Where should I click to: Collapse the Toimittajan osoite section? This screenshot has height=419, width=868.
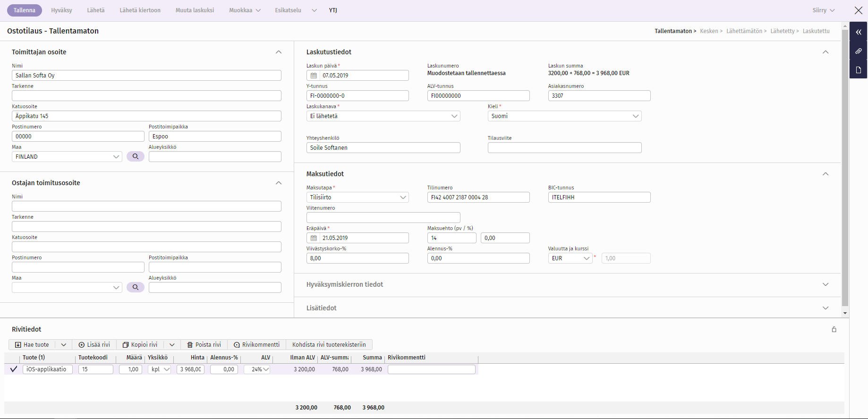click(279, 52)
